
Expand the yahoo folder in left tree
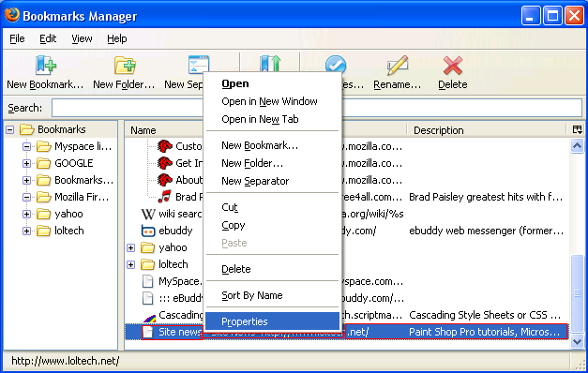pyautogui.click(x=26, y=214)
